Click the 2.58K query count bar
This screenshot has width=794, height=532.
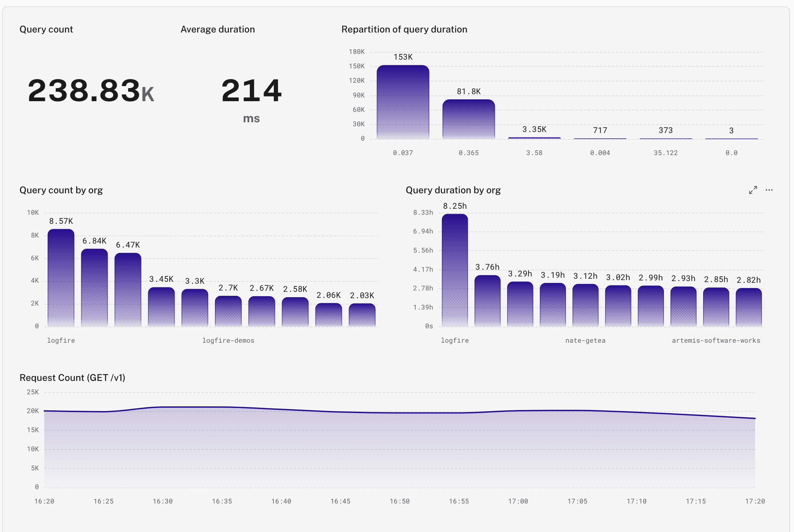point(295,312)
